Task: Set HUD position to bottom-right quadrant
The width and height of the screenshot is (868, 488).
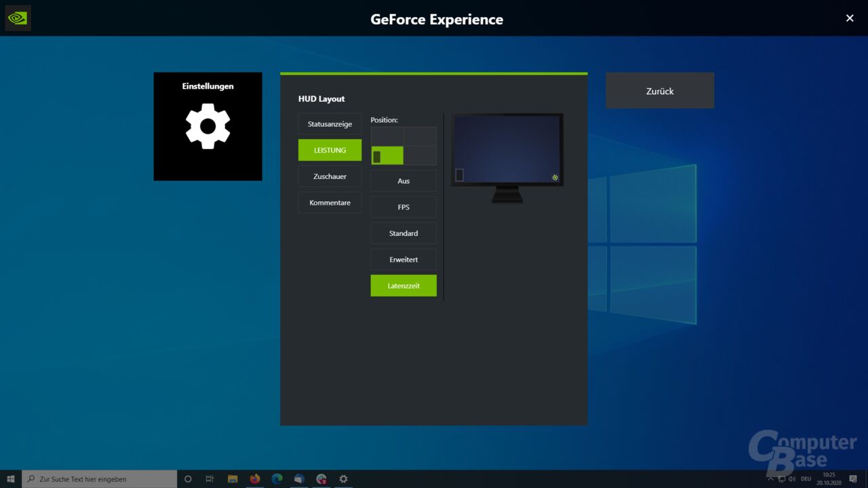Action: [x=420, y=155]
